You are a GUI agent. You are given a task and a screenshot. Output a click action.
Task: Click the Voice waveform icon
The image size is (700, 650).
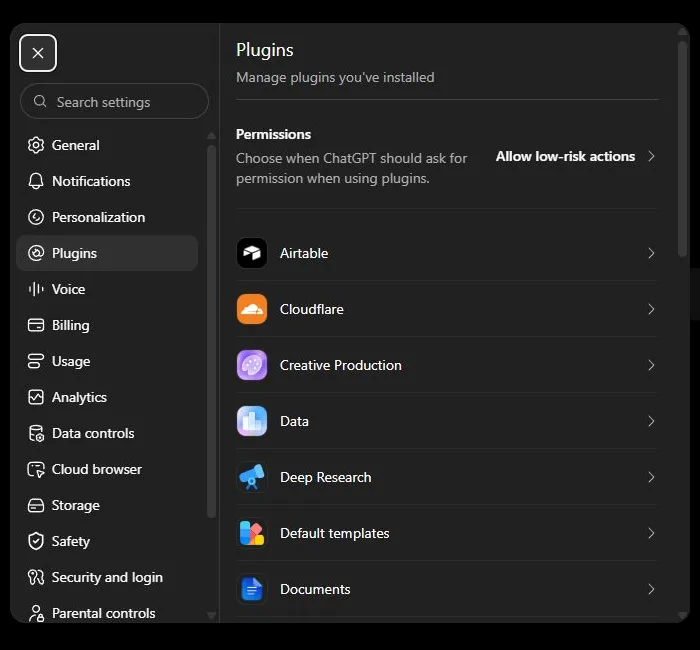(36, 289)
